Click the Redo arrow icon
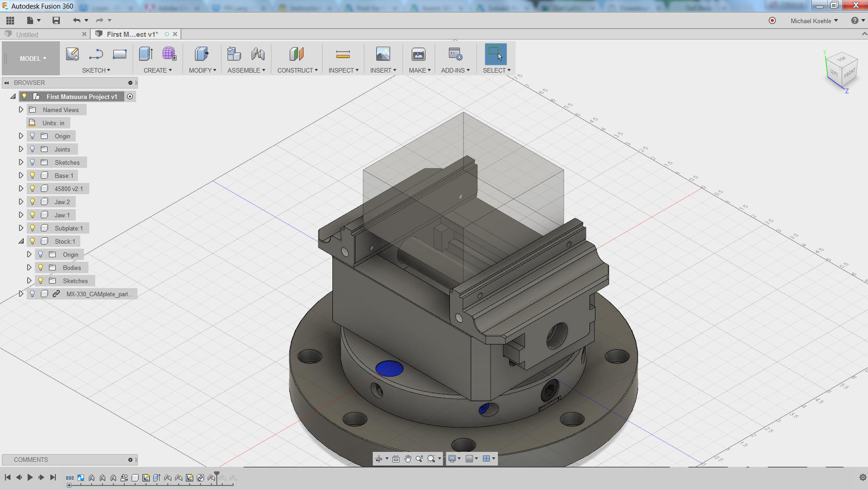Image resolution: width=868 pixels, height=490 pixels. pyautogui.click(x=100, y=20)
